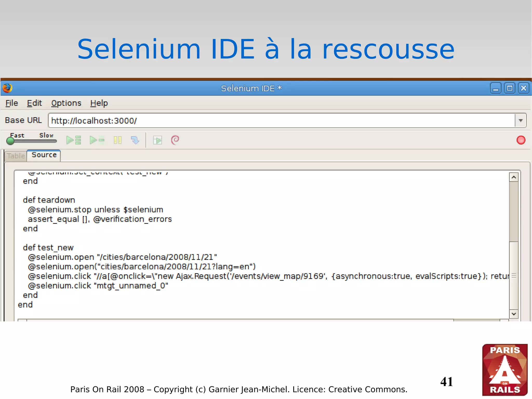Click the 'assert_equal [], @verification_errors' line

tap(100, 219)
